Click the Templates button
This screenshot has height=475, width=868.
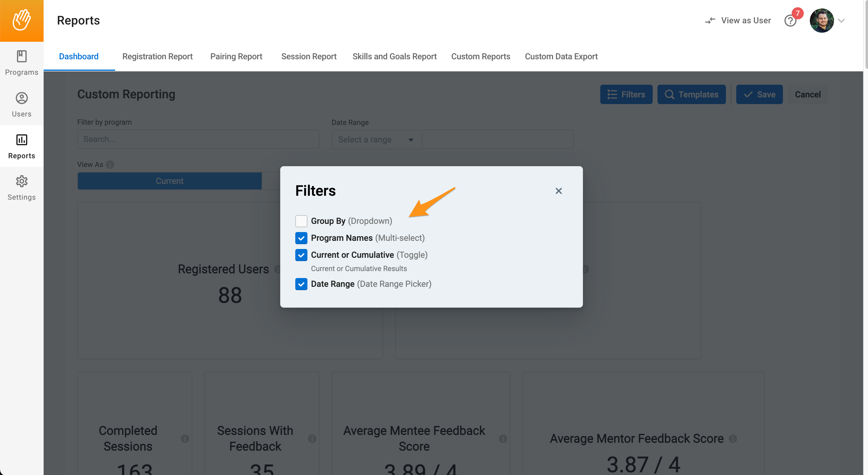[691, 95]
